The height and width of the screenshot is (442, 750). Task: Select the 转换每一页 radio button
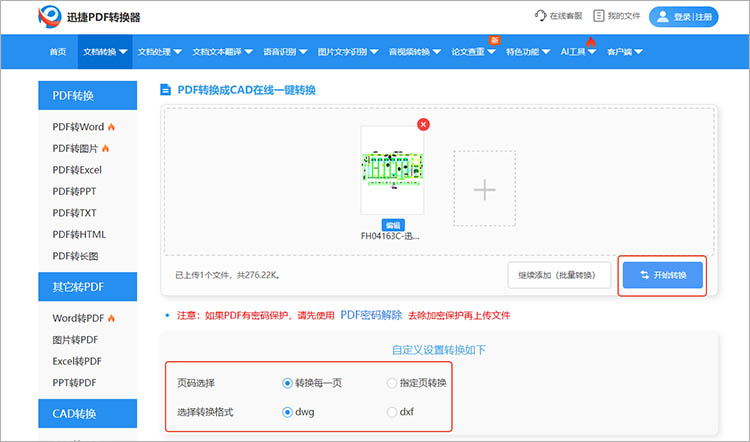coord(287,383)
